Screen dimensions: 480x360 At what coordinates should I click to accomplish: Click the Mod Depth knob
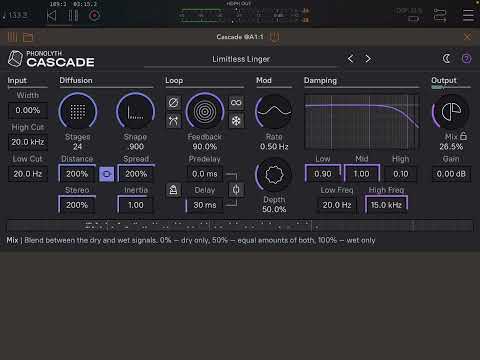tap(274, 175)
